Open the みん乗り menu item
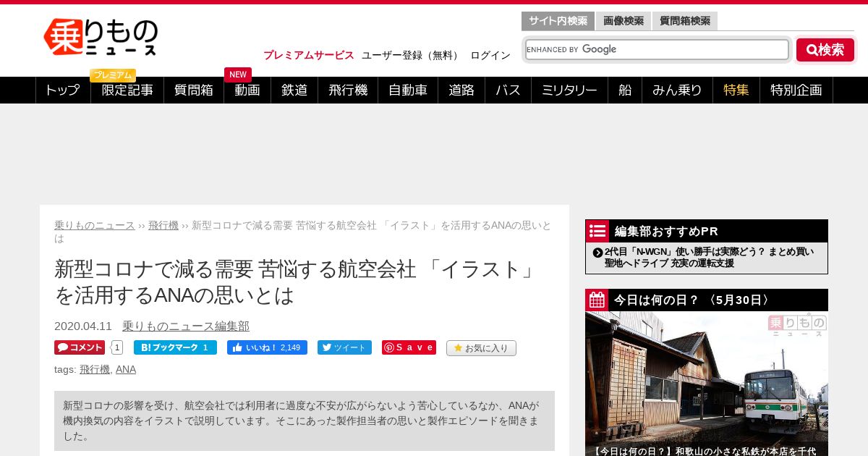Screen dimensions: 868x456 (677, 90)
